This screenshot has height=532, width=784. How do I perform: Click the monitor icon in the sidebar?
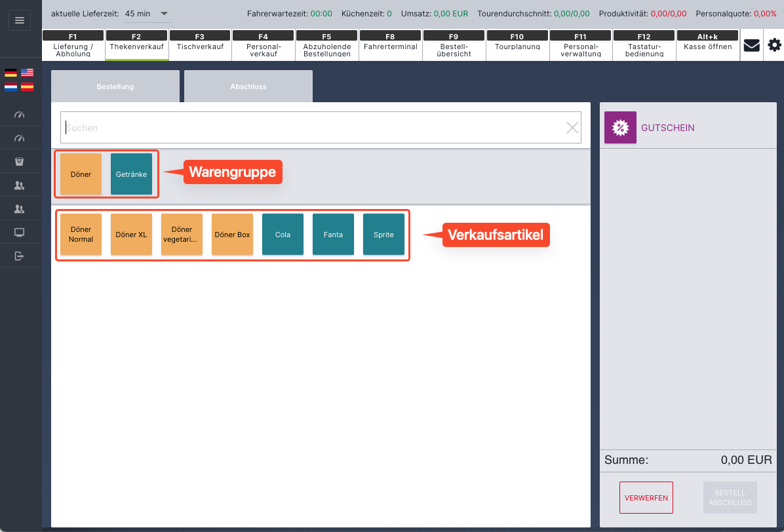point(20,233)
